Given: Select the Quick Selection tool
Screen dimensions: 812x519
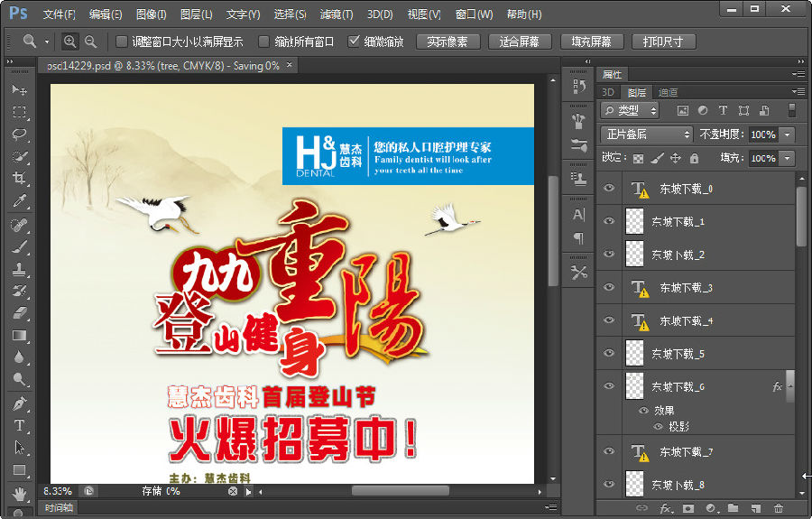Looking at the screenshot, I should click(20, 156).
